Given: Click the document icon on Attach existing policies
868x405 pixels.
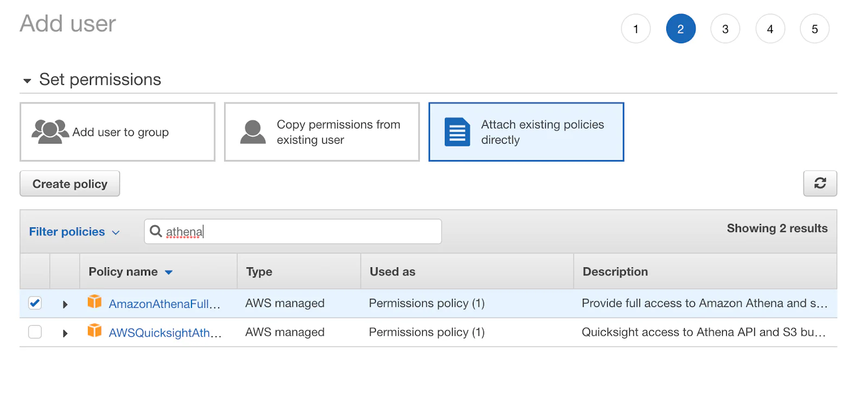Looking at the screenshot, I should tap(457, 132).
